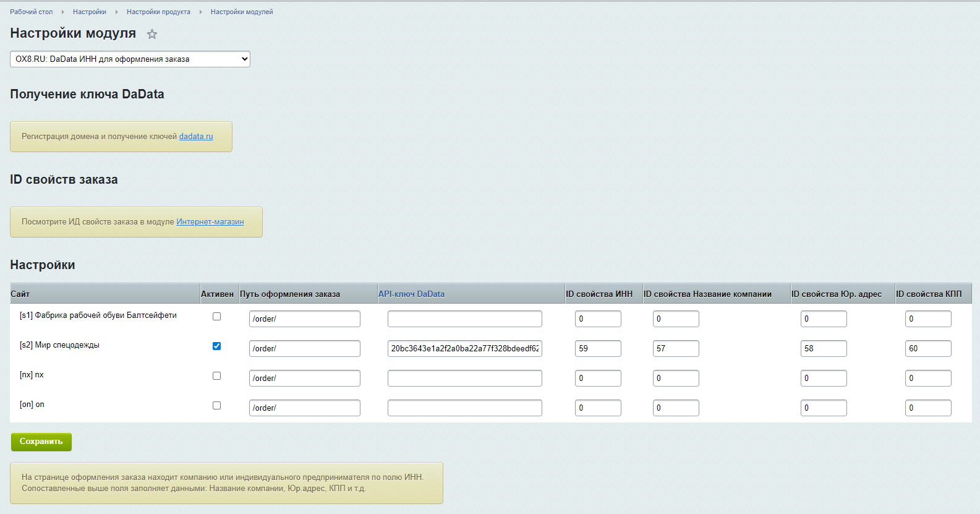Viewport: 980px width, 514px height.
Task: Uncheck the Active checkbox for Мир спецодежды
Action: (216, 346)
